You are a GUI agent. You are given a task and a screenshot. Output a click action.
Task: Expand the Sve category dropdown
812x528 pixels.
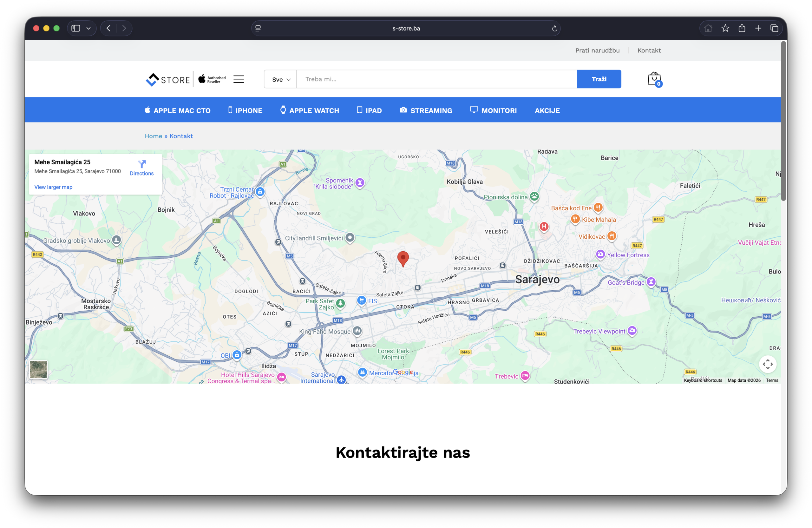tap(280, 80)
